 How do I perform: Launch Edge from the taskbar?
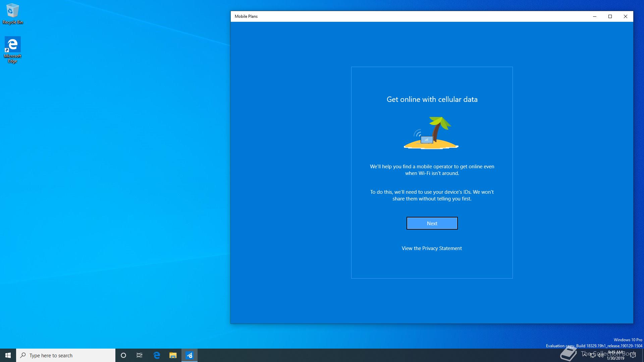pyautogui.click(x=157, y=355)
